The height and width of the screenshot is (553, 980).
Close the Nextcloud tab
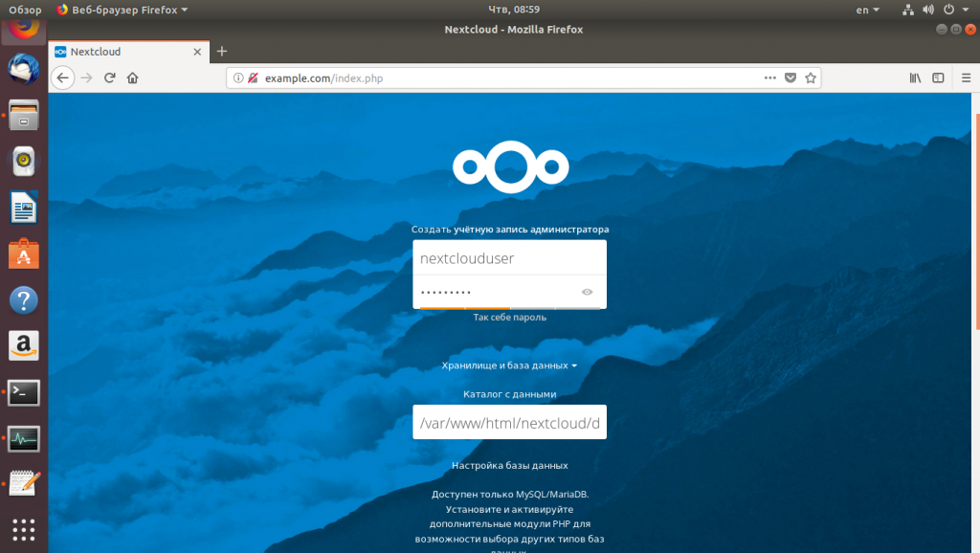pyautogui.click(x=197, y=52)
